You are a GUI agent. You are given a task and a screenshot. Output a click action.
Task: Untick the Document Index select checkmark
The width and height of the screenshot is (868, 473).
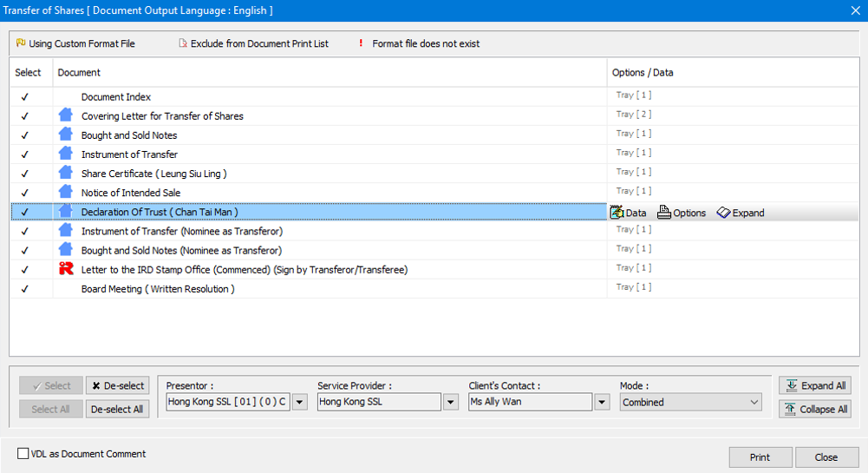tap(25, 97)
